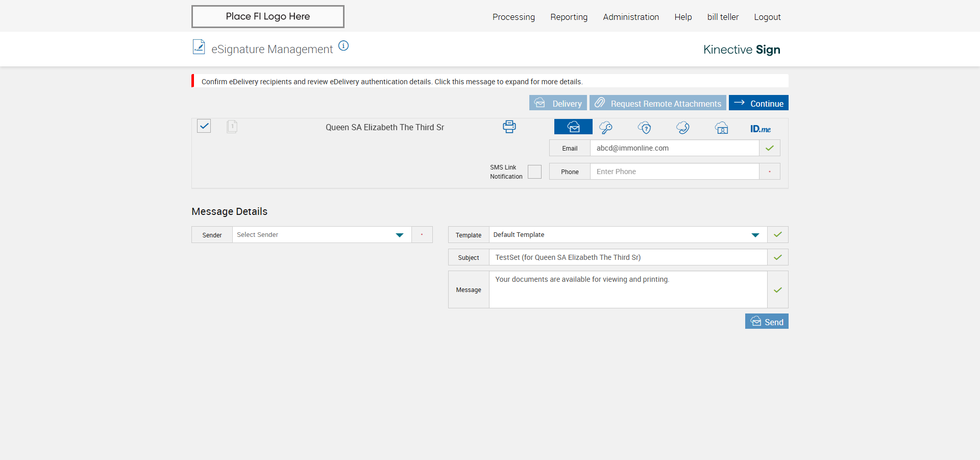Enable the SMS Link Notification checkbox
The image size is (980, 460).
(x=534, y=172)
